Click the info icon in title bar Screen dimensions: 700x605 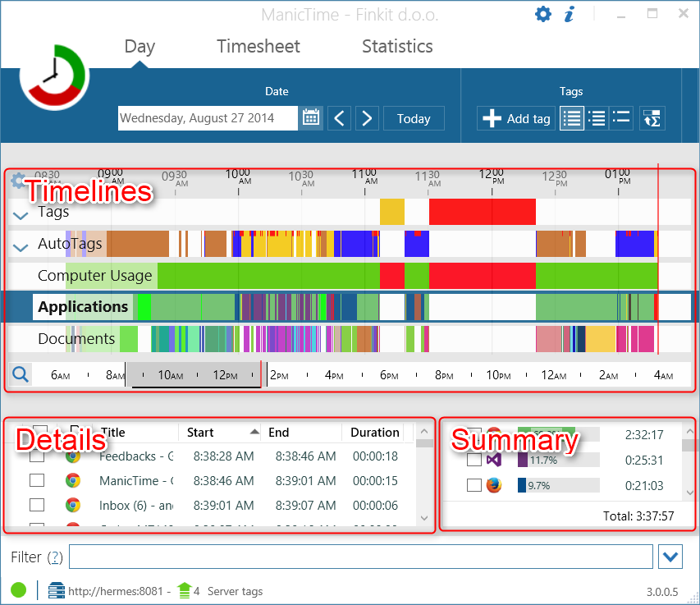point(570,14)
